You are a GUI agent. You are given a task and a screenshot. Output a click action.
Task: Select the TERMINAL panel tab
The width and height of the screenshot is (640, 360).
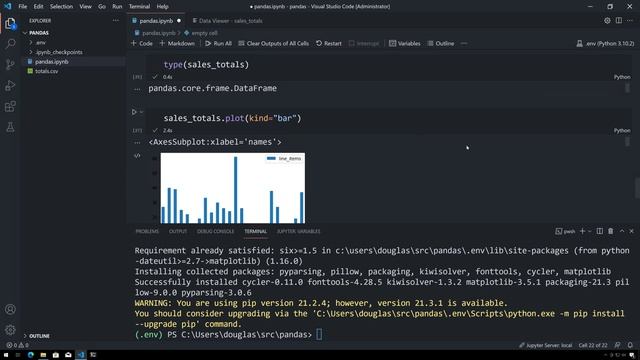pos(256,231)
